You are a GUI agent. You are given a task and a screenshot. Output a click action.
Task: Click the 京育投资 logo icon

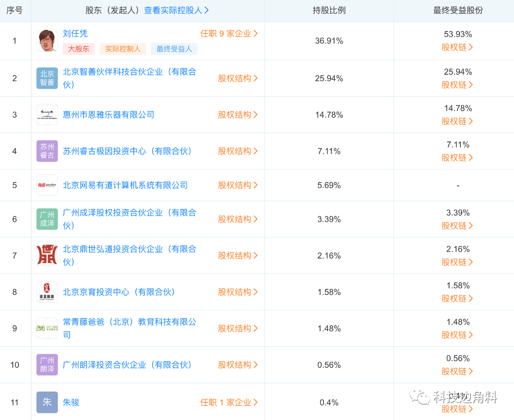click(47, 292)
